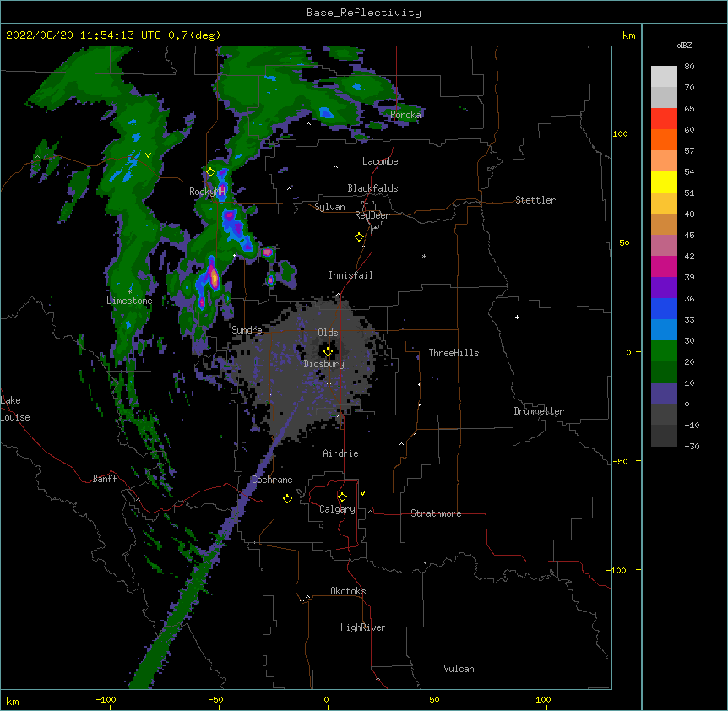Click the intense magenta-orange storm core north of Sundre
728x711 pixels.
pos(213,275)
